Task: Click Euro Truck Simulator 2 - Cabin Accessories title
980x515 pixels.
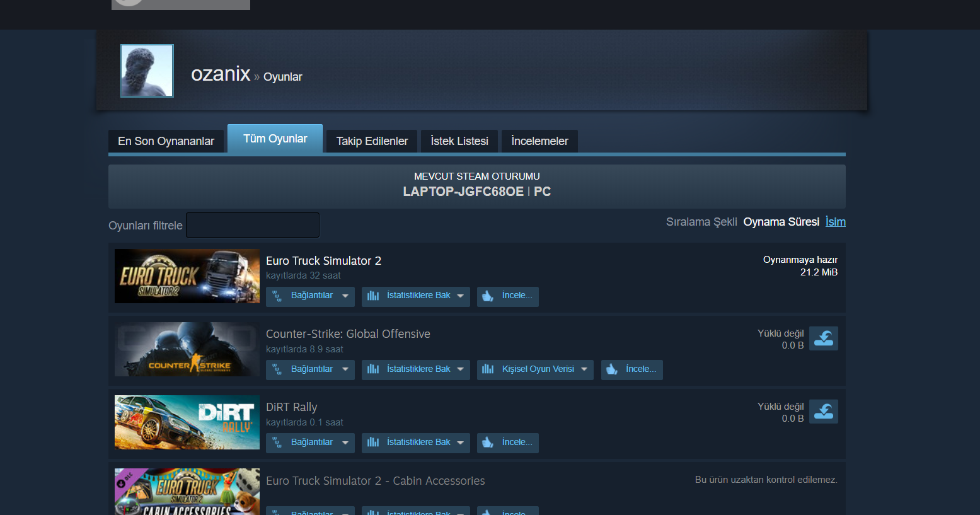Action: pos(375,481)
